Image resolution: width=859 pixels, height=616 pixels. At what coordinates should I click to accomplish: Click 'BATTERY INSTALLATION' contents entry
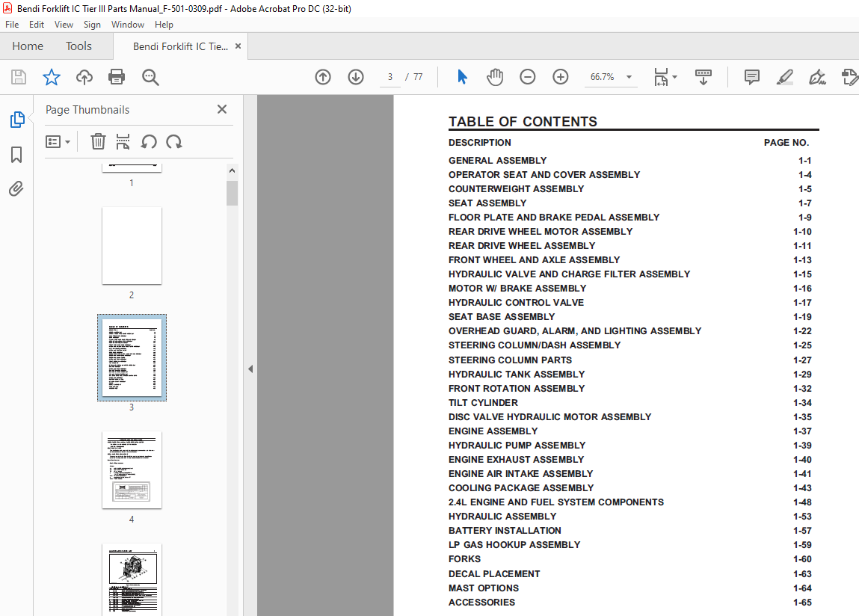(x=505, y=531)
